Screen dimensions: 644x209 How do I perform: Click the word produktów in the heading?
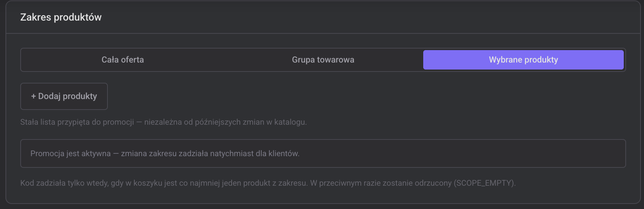pos(77,17)
